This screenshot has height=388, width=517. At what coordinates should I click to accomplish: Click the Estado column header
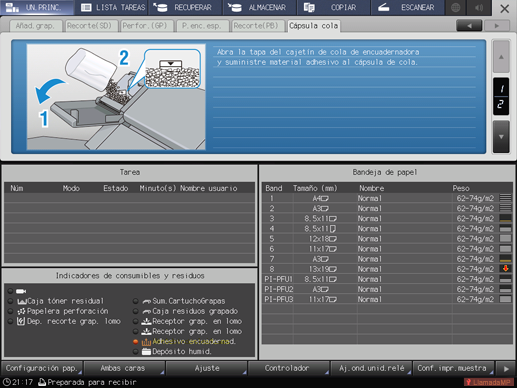(x=115, y=188)
